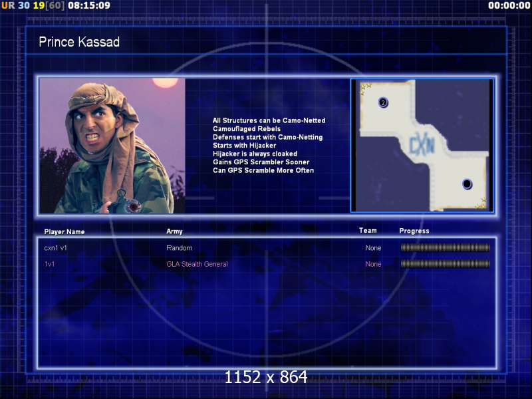This screenshot has width=532, height=399.
Task: Click the progress bar for 1v1 player
Action: point(445,263)
